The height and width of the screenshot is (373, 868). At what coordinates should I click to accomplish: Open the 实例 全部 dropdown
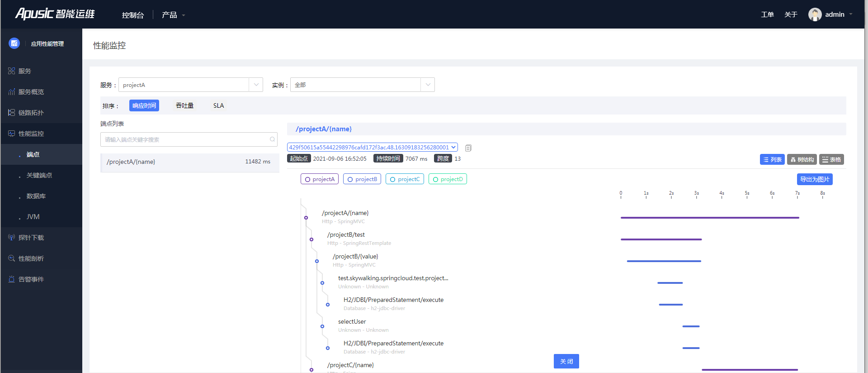pyautogui.click(x=362, y=85)
